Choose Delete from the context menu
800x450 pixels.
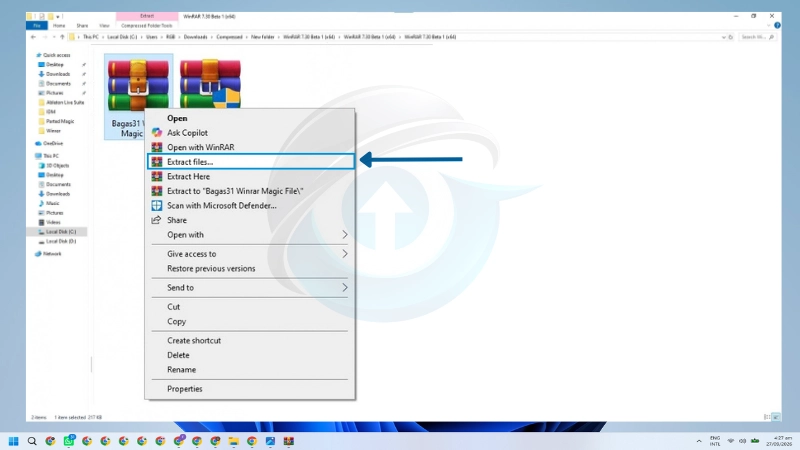click(x=250, y=355)
